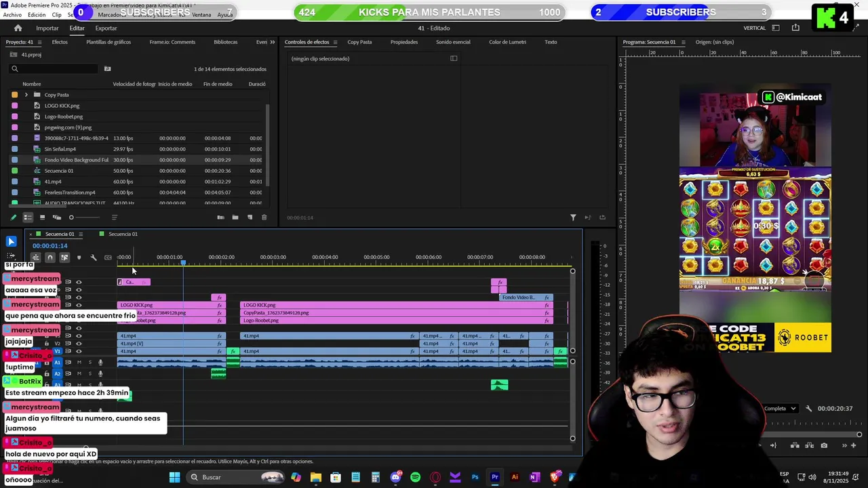868x488 pixels.
Task: Hide the V1 track output eye
Action: [79, 351]
